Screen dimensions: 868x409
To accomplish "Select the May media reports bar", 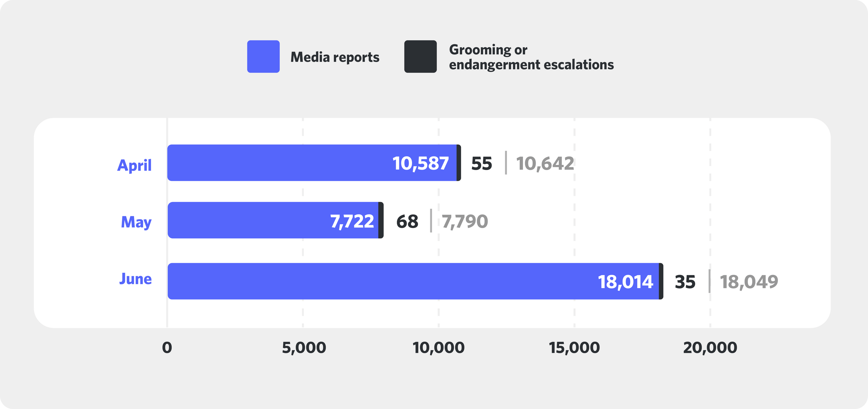I will point(270,221).
